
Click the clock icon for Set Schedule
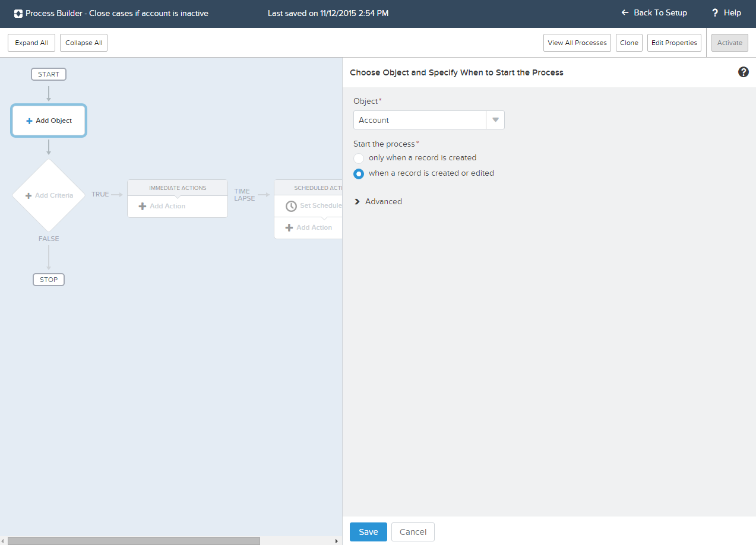[291, 206]
